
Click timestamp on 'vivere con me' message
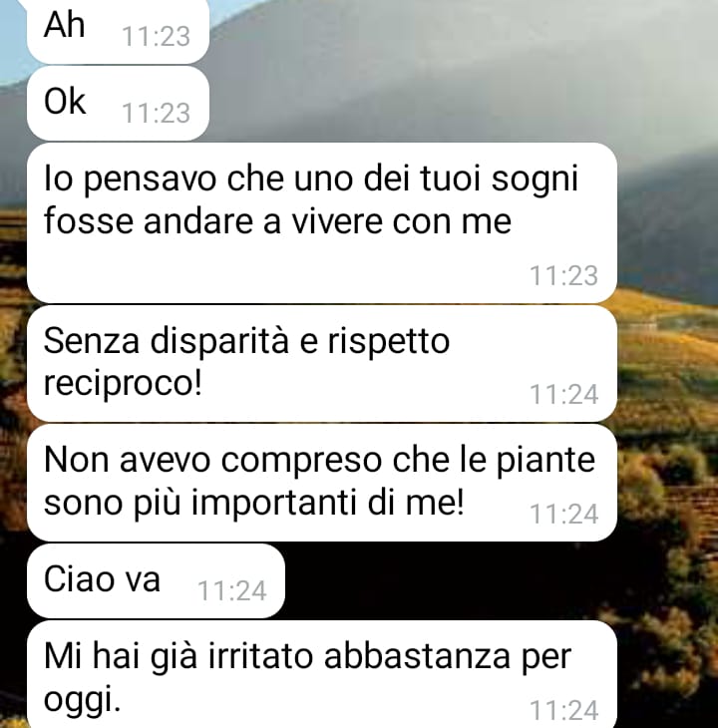(563, 275)
